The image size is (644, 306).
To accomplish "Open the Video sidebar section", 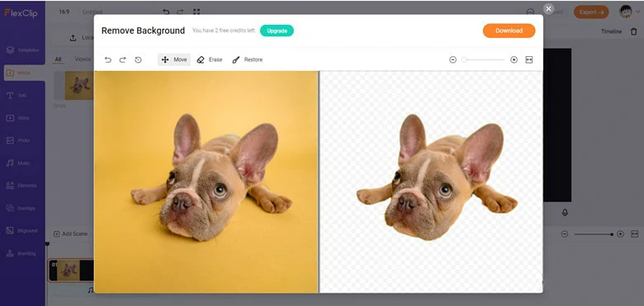I will (x=18, y=118).
